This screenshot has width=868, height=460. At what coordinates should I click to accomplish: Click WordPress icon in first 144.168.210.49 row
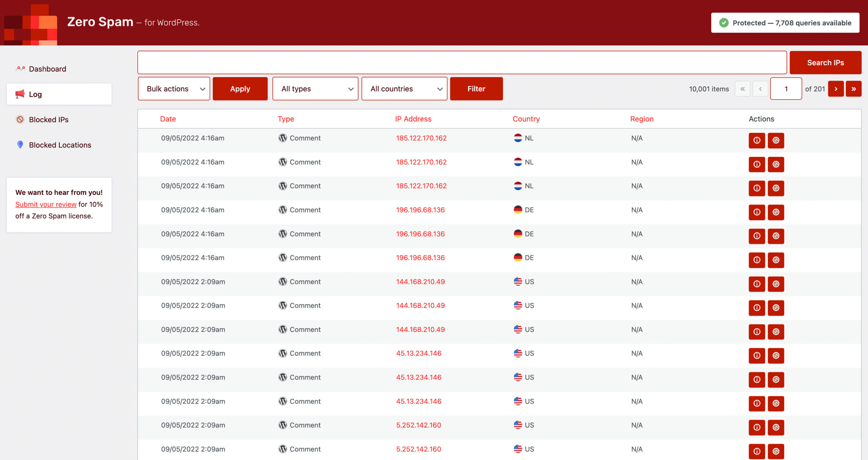tap(283, 281)
